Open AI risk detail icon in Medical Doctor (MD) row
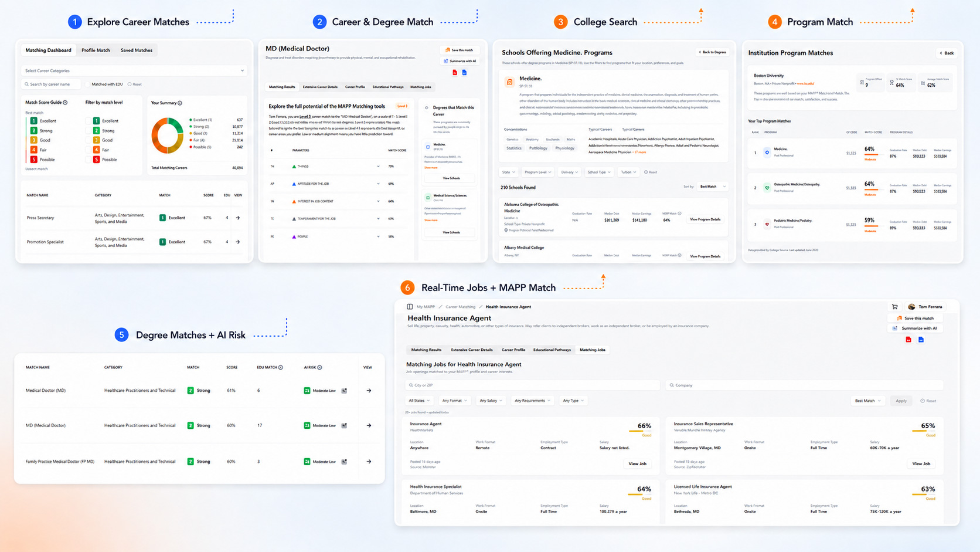Image resolution: width=980 pixels, height=552 pixels. click(344, 391)
